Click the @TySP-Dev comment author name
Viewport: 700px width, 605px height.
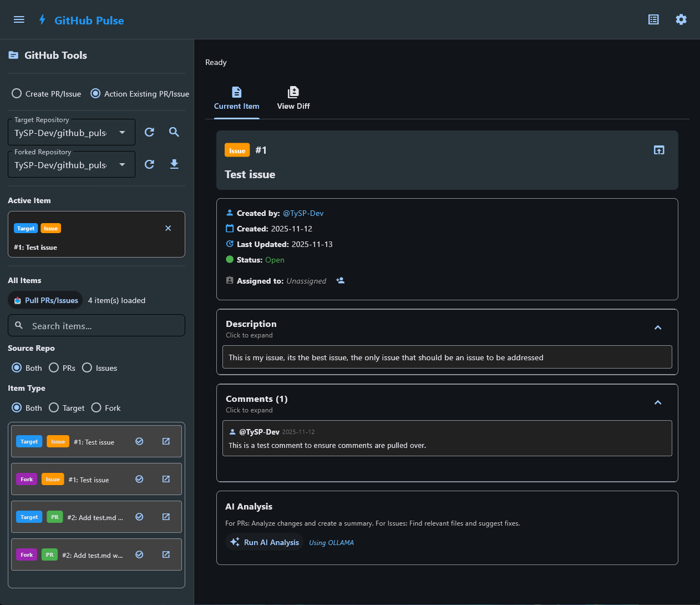click(259, 432)
